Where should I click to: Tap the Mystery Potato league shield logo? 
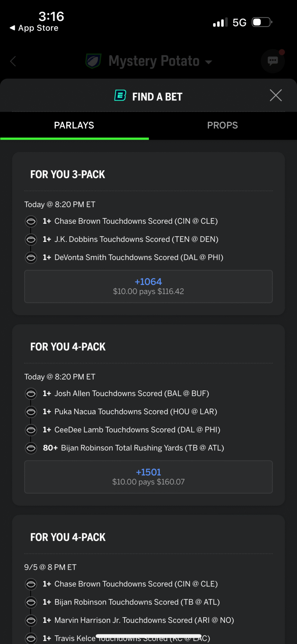click(93, 61)
